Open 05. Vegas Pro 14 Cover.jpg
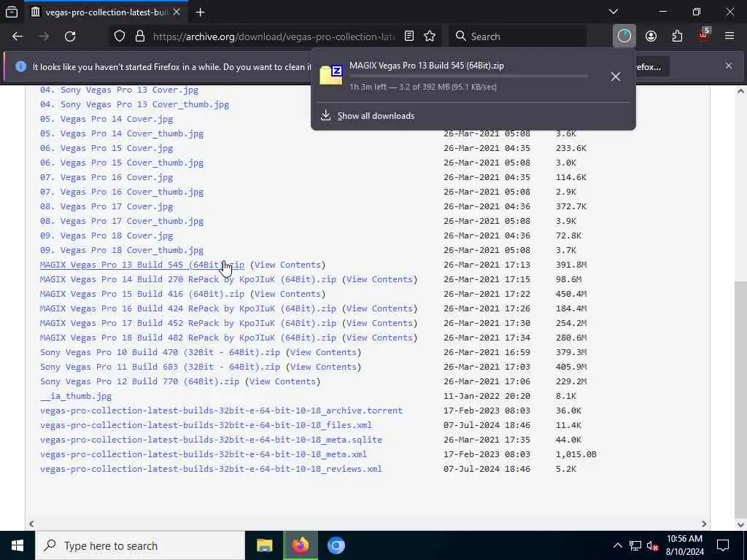 click(107, 119)
